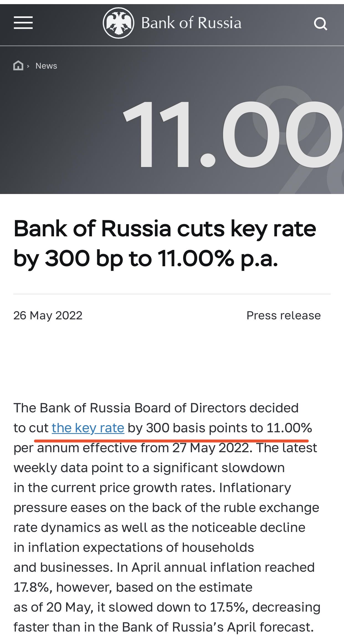Click the double-headed eagle logo
Viewport: 344px width, 644px height.
pos(119,23)
